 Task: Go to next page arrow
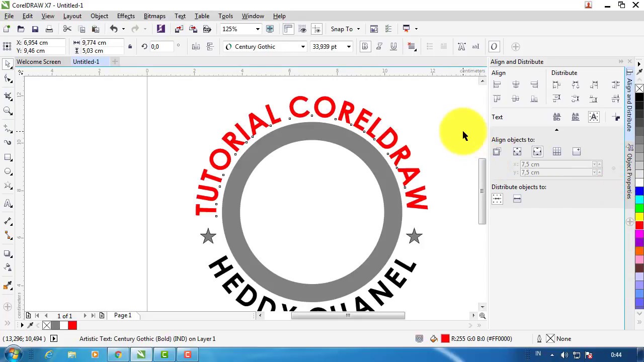pyautogui.click(x=85, y=316)
